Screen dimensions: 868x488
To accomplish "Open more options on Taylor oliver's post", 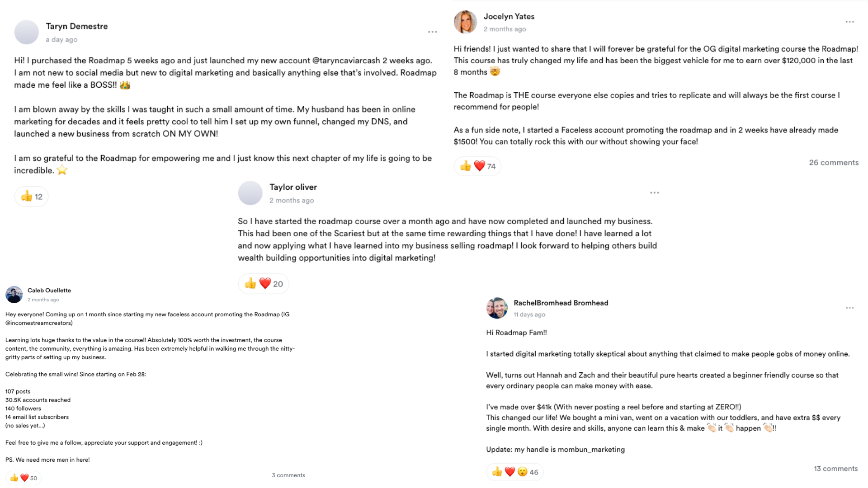I will click(654, 192).
